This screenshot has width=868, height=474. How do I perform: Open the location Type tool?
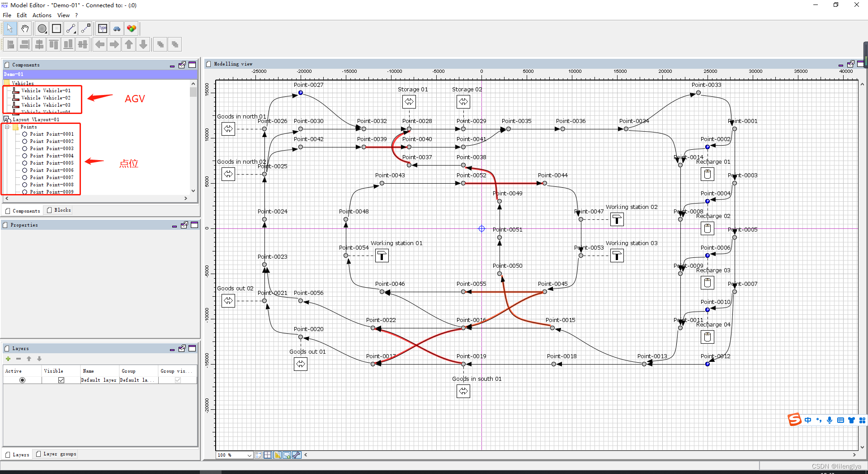[x=103, y=28]
